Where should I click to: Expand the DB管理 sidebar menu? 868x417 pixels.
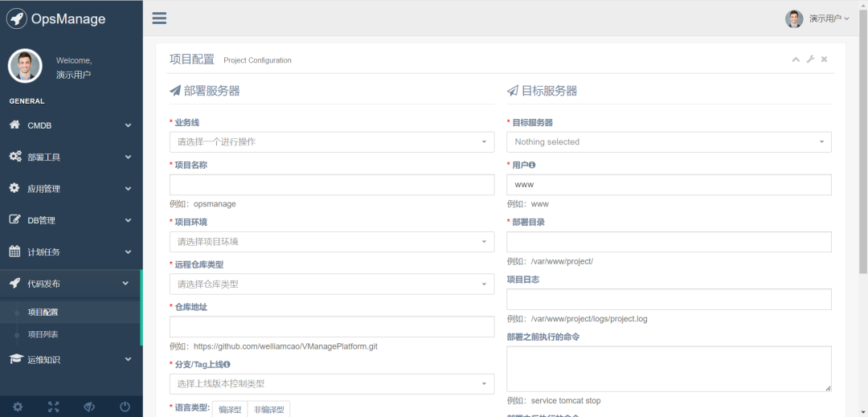pos(71,220)
